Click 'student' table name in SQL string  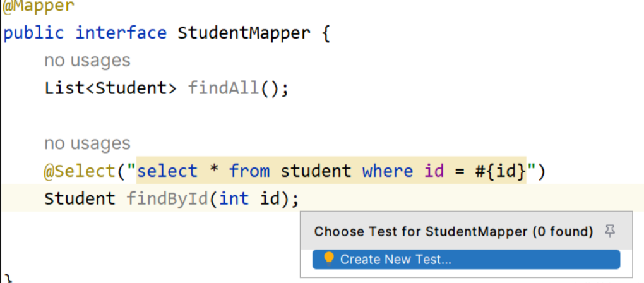[x=316, y=171]
